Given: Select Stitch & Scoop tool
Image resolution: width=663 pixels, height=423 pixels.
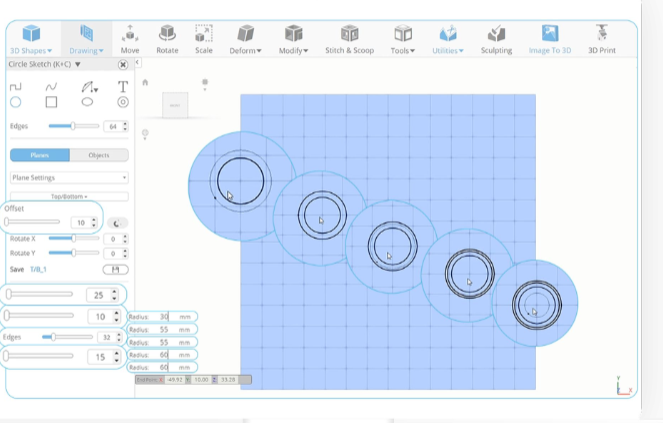Looking at the screenshot, I should 349,40.
